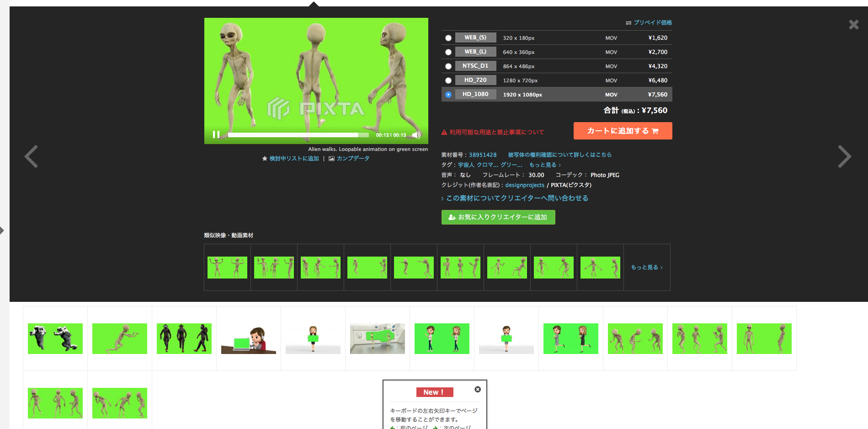Mute the video preview volume
The height and width of the screenshot is (429, 868).
tap(416, 135)
